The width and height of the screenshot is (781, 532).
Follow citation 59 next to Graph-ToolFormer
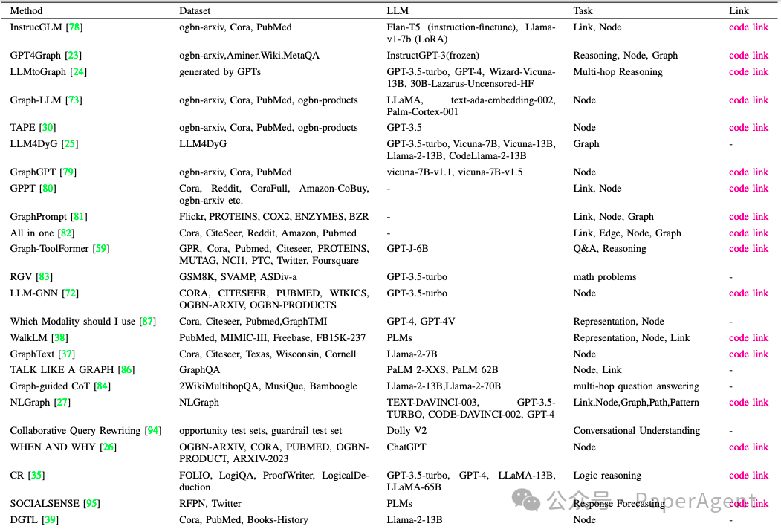[100, 249]
